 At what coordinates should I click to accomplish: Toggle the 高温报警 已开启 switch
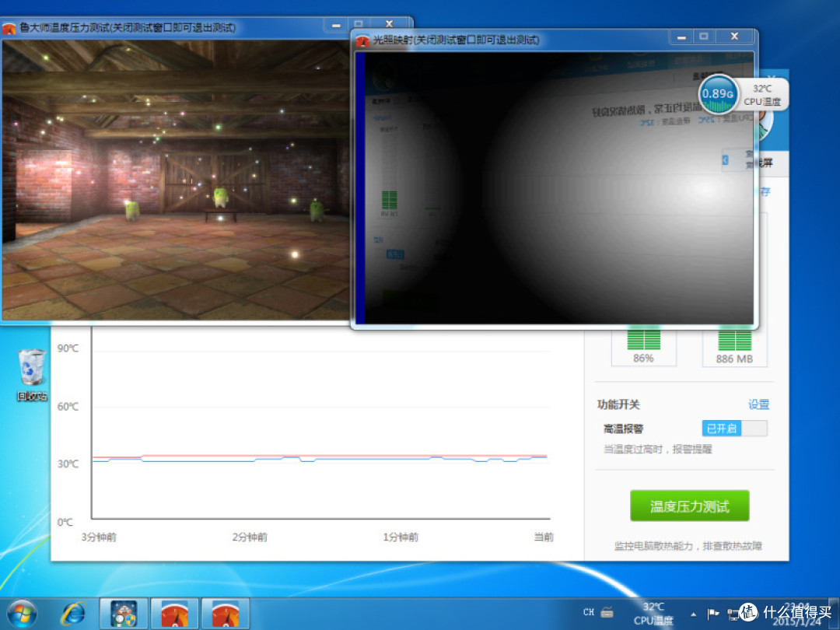[734, 429]
